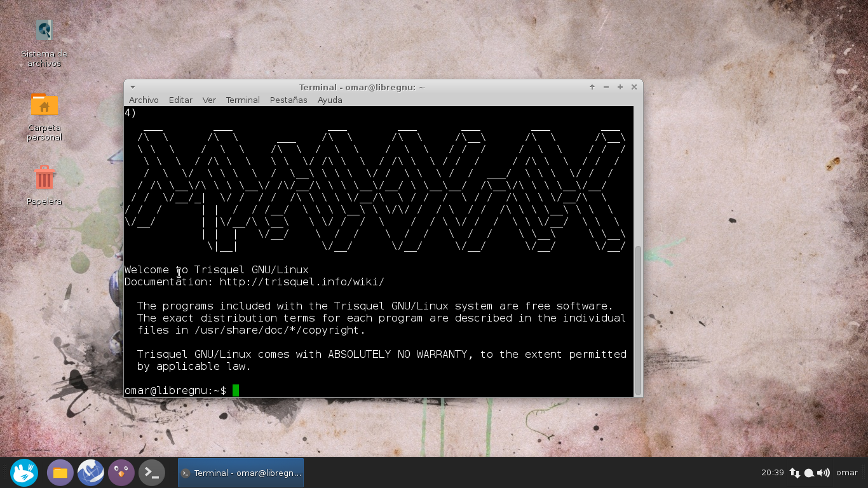Click 'Welcome to Trisquel GNU/Linux' line

click(x=217, y=269)
